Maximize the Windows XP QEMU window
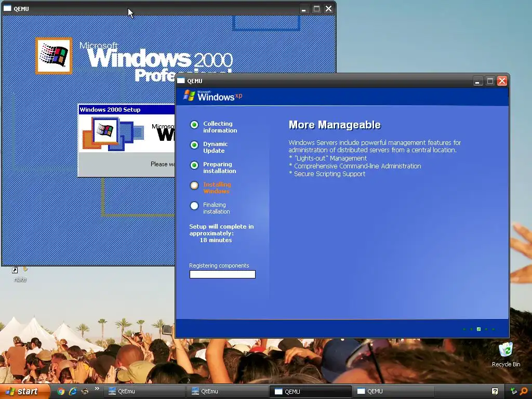This screenshot has width=532, height=399. [x=490, y=81]
